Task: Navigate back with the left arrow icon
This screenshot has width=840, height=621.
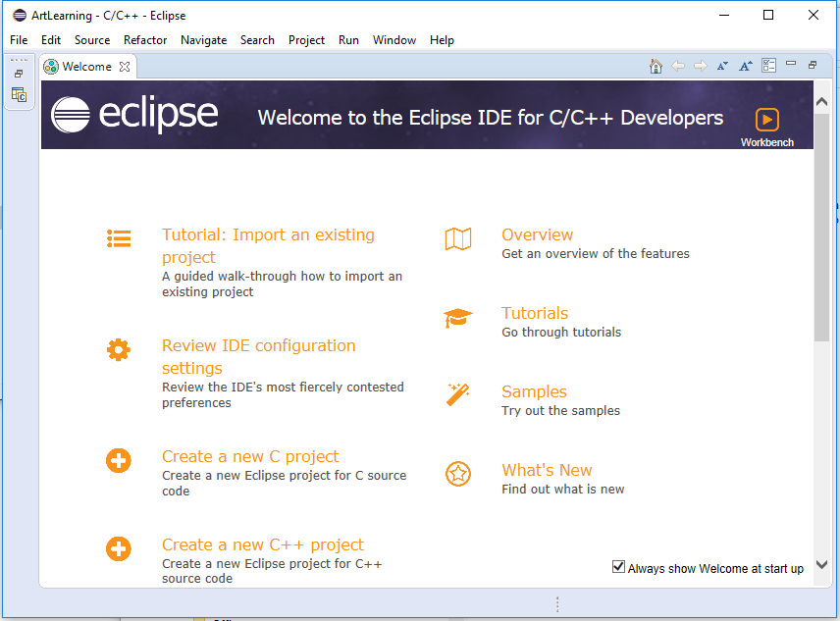Action: point(678,66)
